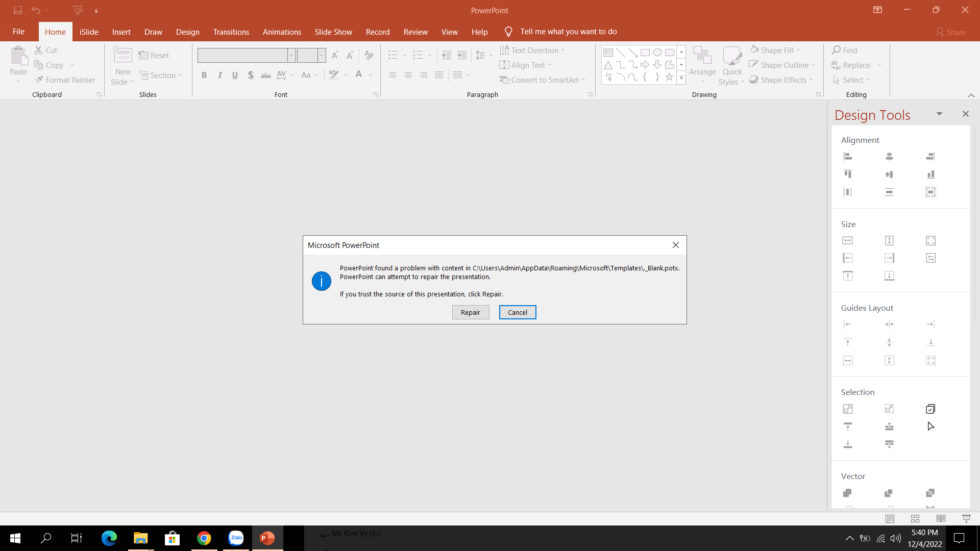The width and height of the screenshot is (980, 551).
Task: Click Normal view icon in status bar
Action: [890, 518]
